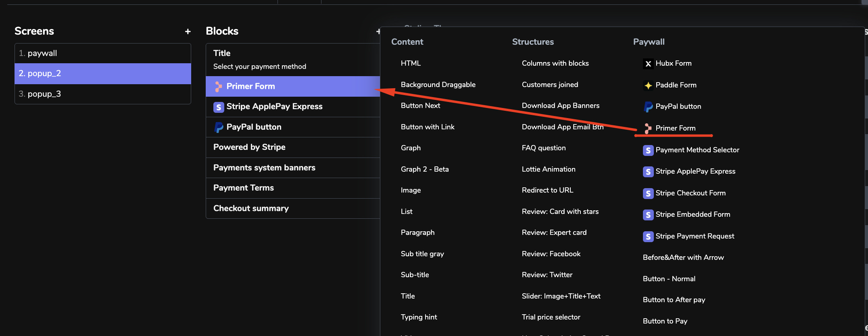Add Graph 2 - Beta block
The width and height of the screenshot is (868, 336).
tap(425, 169)
